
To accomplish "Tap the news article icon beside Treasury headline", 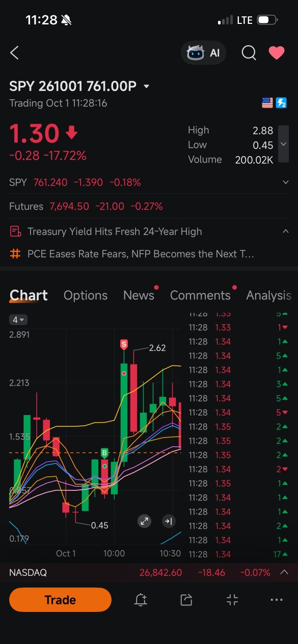I will coord(15,231).
